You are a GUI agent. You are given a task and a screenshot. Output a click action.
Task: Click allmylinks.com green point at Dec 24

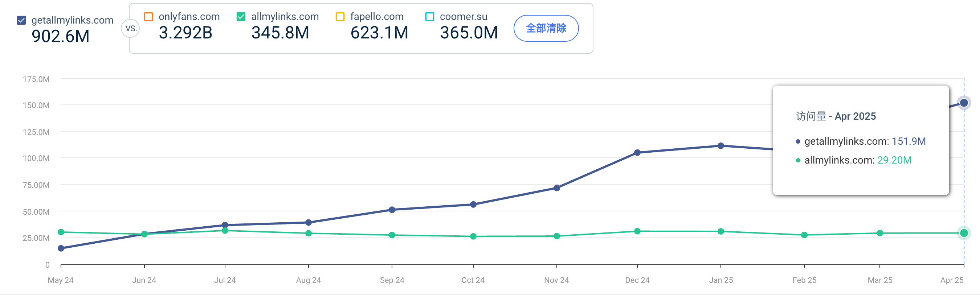[637, 231]
